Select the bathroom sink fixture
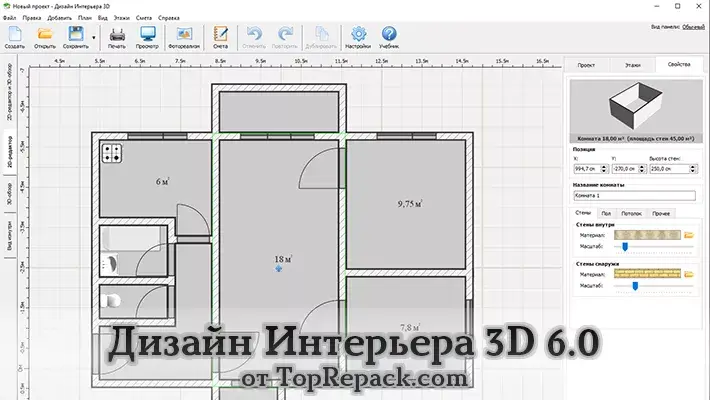The height and width of the screenshot is (400, 710). [x=110, y=264]
